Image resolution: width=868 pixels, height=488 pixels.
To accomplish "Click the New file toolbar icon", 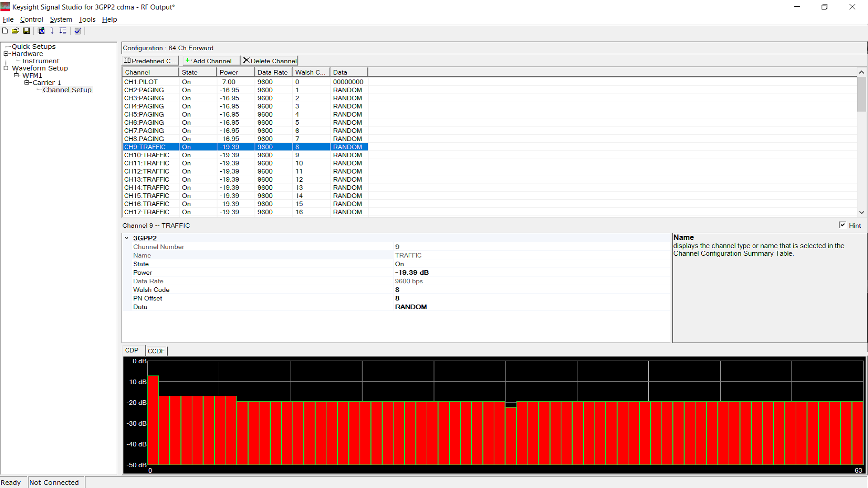I will pos(5,31).
